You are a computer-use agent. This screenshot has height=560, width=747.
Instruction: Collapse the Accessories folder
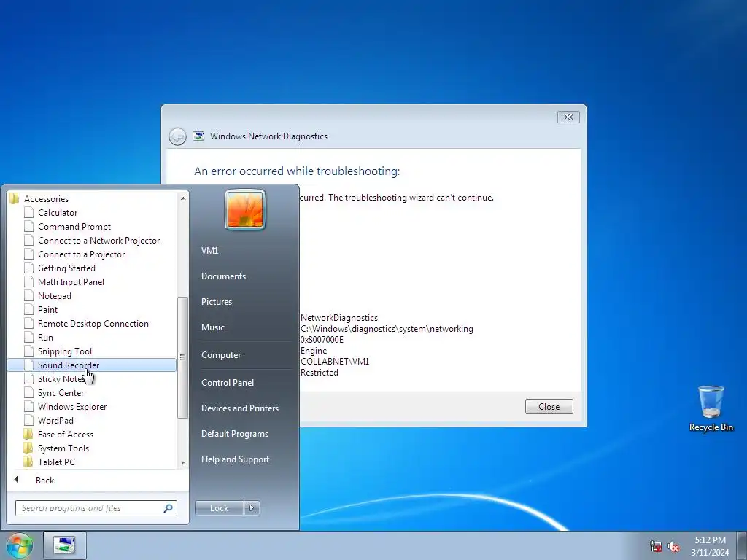46,199
